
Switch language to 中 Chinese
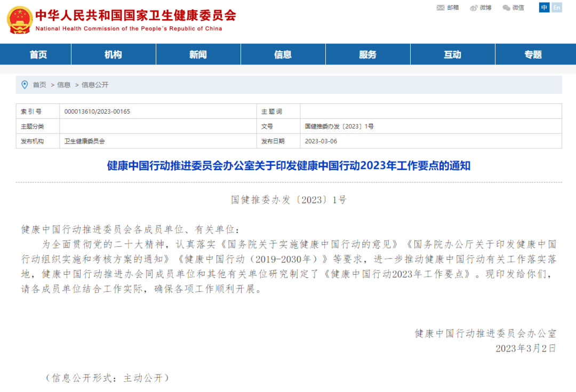click(x=544, y=7)
